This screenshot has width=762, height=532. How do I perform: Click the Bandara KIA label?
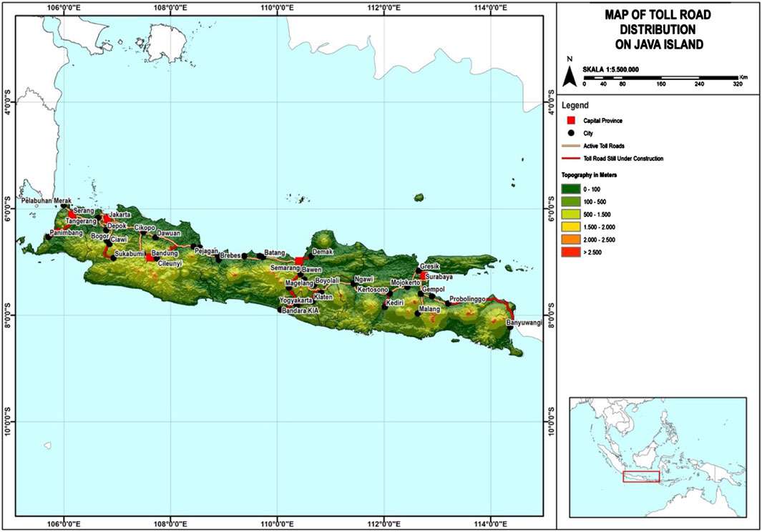point(301,311)
